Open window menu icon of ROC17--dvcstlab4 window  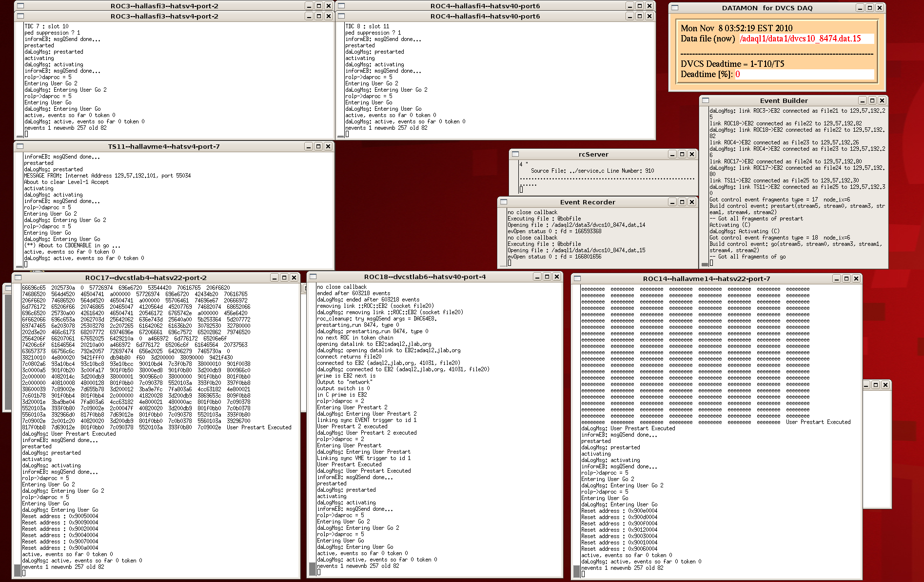click(x=18, y=278)
